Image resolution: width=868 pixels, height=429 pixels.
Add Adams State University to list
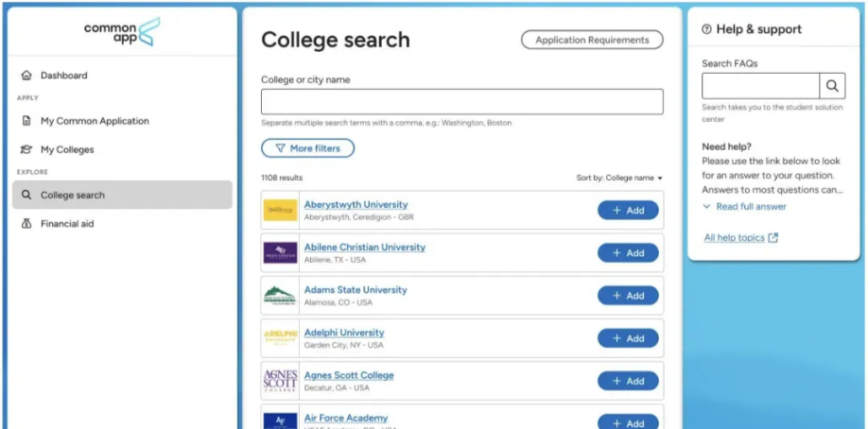[628, 296]
